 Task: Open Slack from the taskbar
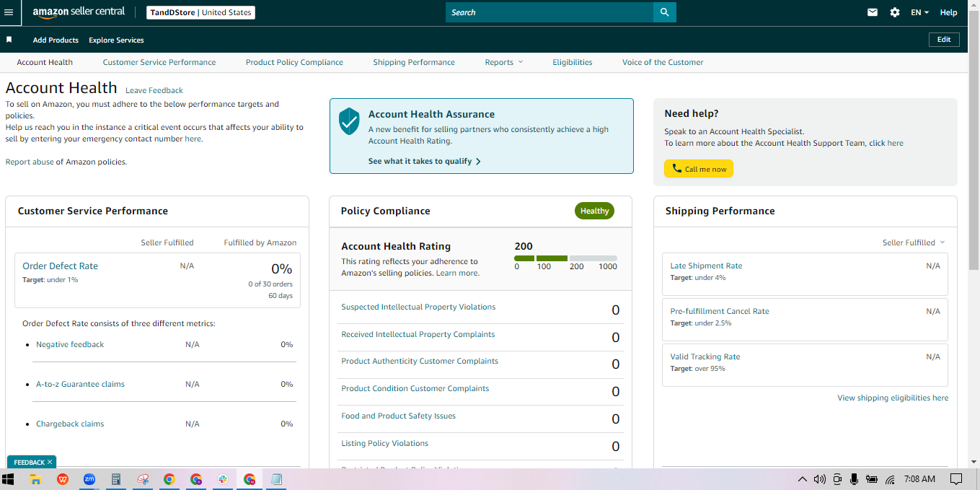coord(223,479)
